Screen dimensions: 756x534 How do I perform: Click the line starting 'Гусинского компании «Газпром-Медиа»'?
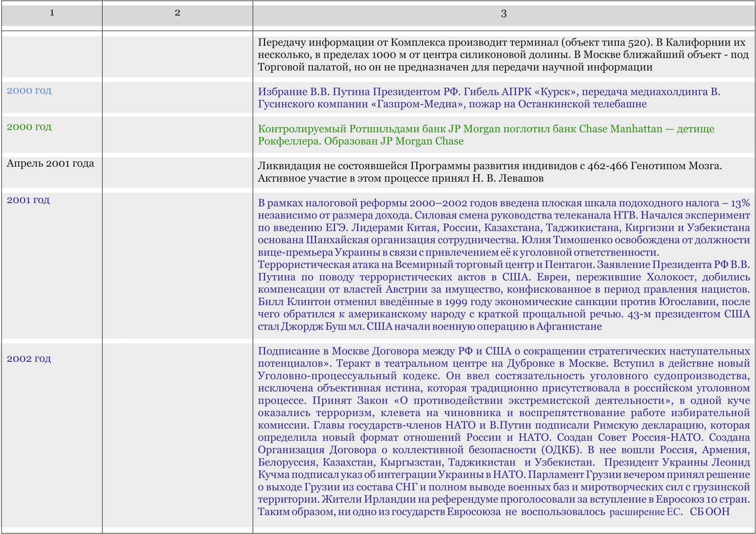pyautogui.click(x=452, y=104)
